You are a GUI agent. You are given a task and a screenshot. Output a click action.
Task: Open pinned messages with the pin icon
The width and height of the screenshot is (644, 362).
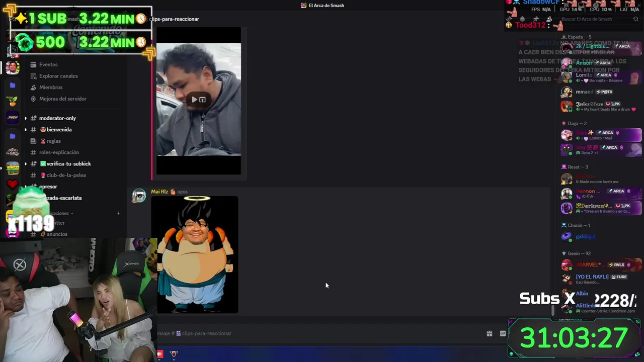(x=535, y=19)
